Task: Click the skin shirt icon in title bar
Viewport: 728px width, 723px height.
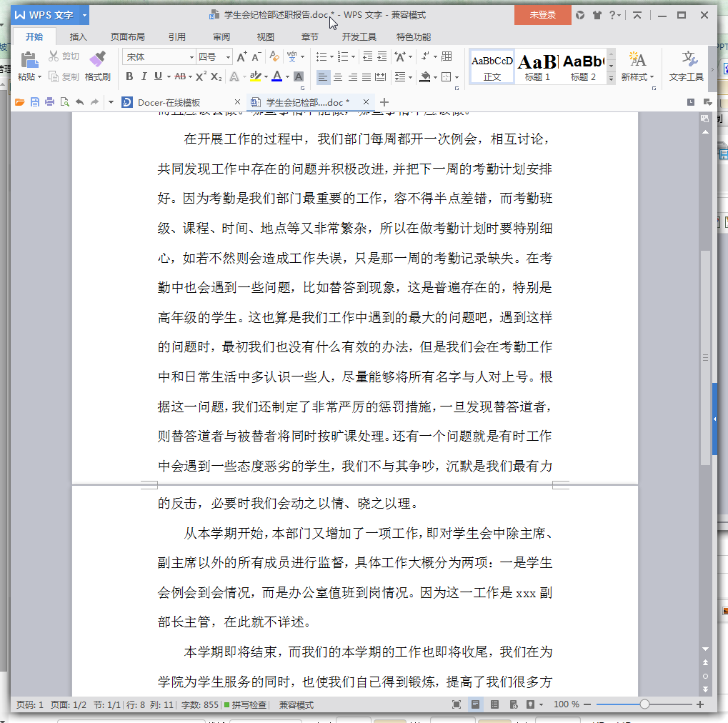Action: click(x=597, y=15)
